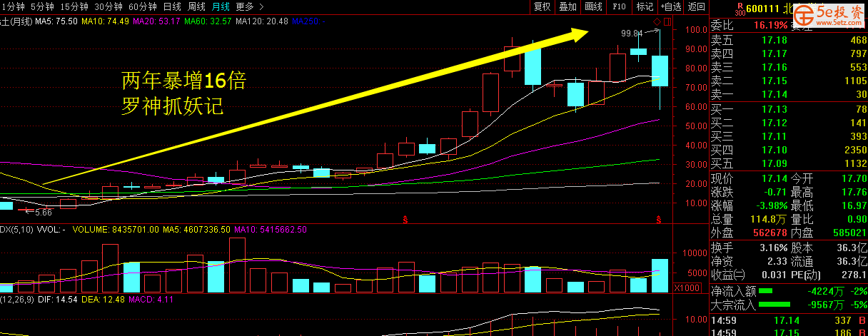The width and height of the screenshot is (868, 336).
Task: Select the 买四 17.10 bid row
Action: click(x=789, y=150)
